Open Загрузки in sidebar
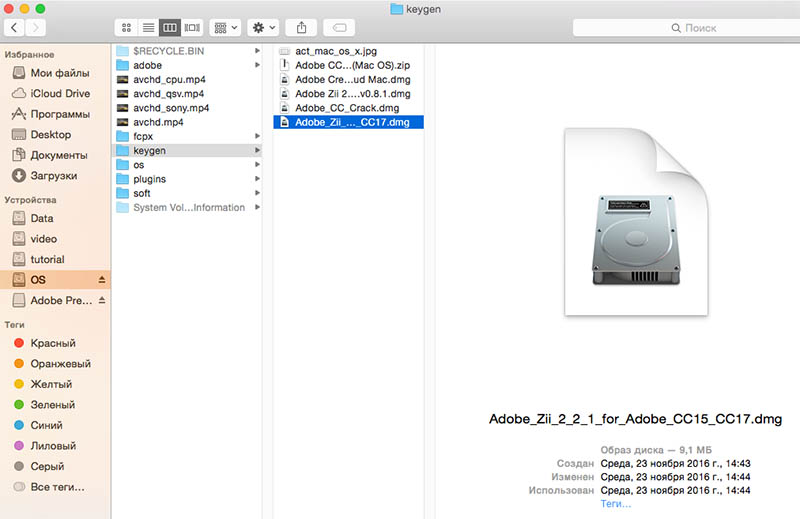 pyautogui.click(x=55, y=176)
